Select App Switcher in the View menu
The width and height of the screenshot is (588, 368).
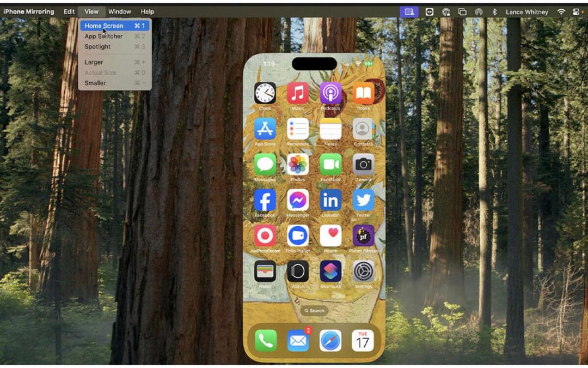coord(115,36)
